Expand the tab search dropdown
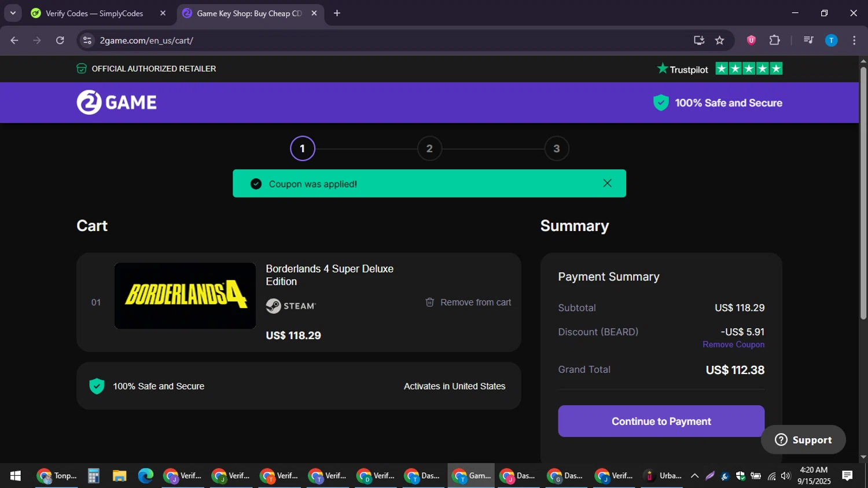 coord(13,13)
